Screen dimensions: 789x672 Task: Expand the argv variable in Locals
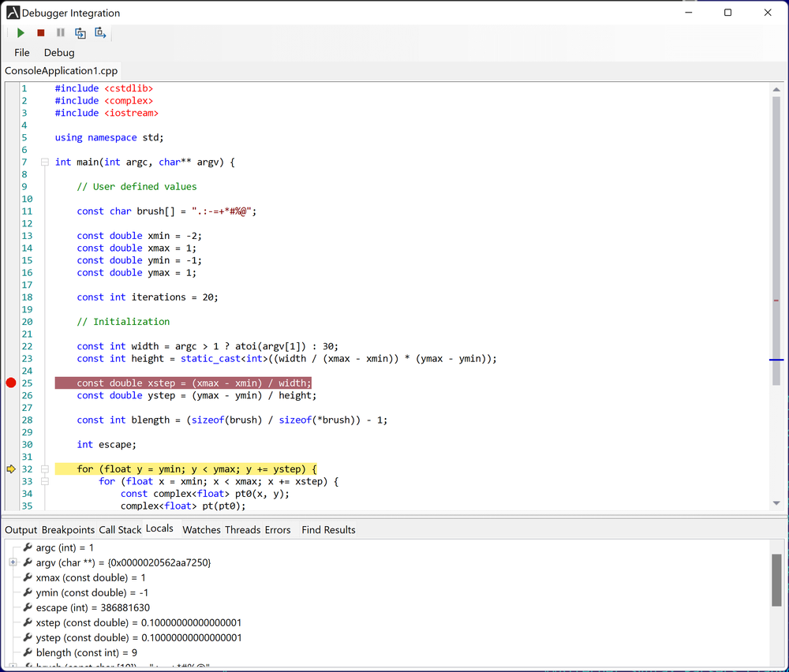pos(13,562)
